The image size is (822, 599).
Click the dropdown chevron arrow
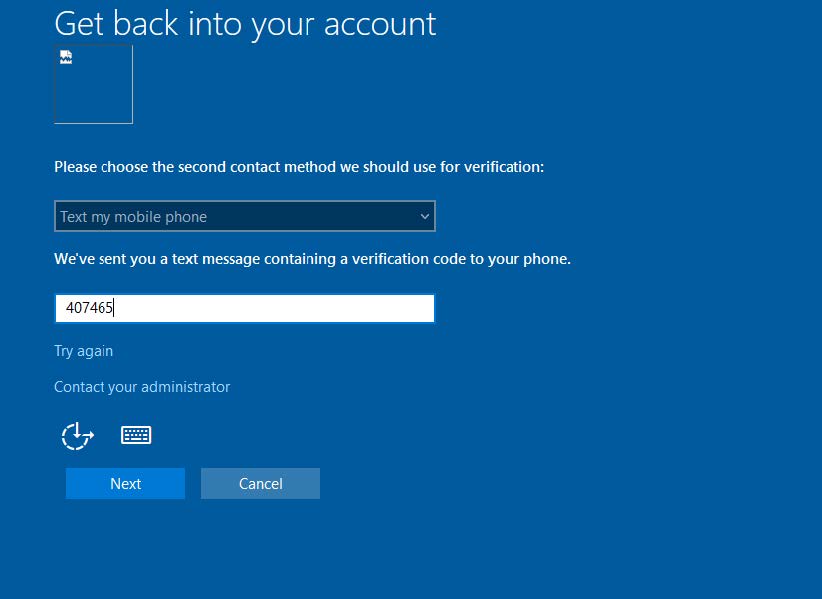click(x=424, y=216)
